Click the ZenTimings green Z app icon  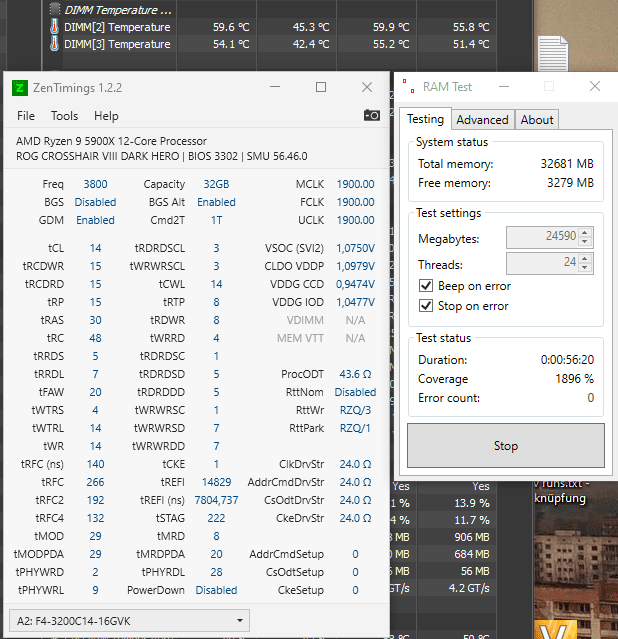pyautogui.click(x=20, y=88)
